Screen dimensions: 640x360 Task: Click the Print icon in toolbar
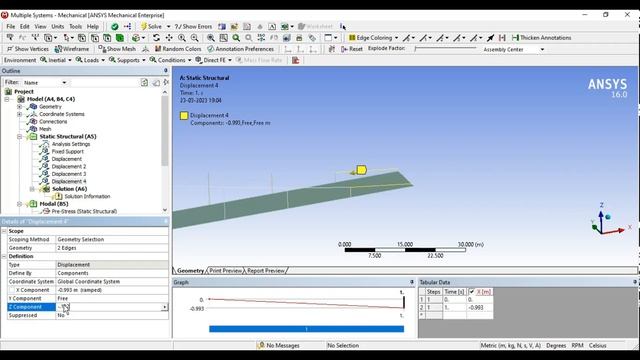tap(299, 38)
